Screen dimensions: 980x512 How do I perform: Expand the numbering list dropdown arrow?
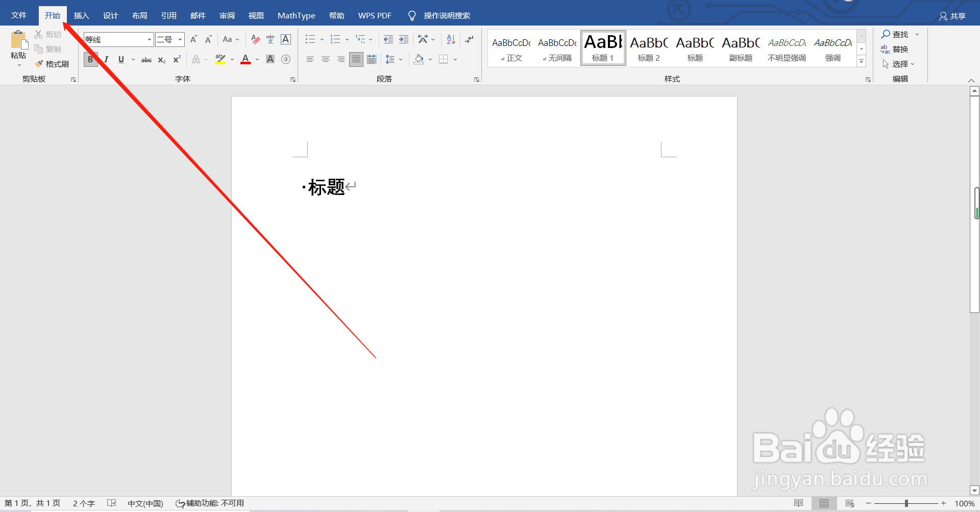(x=347, y=39)
